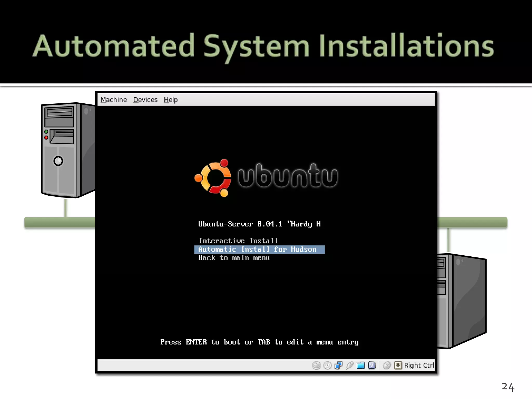
Task: Open the Help menu
Action: pos(171,100)
